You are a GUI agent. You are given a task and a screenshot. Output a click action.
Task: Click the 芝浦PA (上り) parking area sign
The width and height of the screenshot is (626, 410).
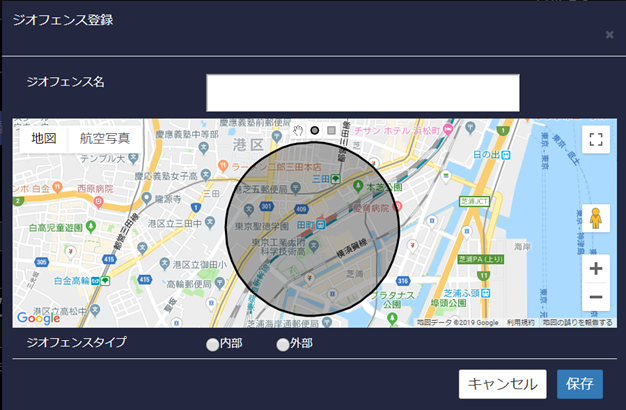(481, 259)
